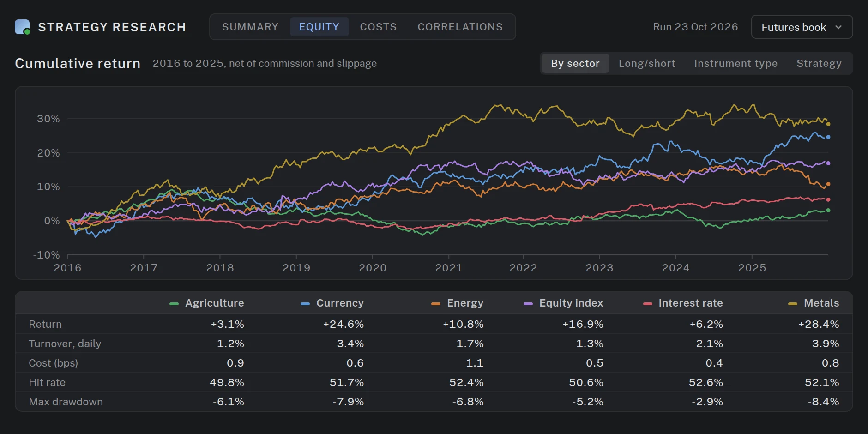868x434 pixels.
Task: Click the Currency column header
Action: pyautogui.click(x=340, y=303)
